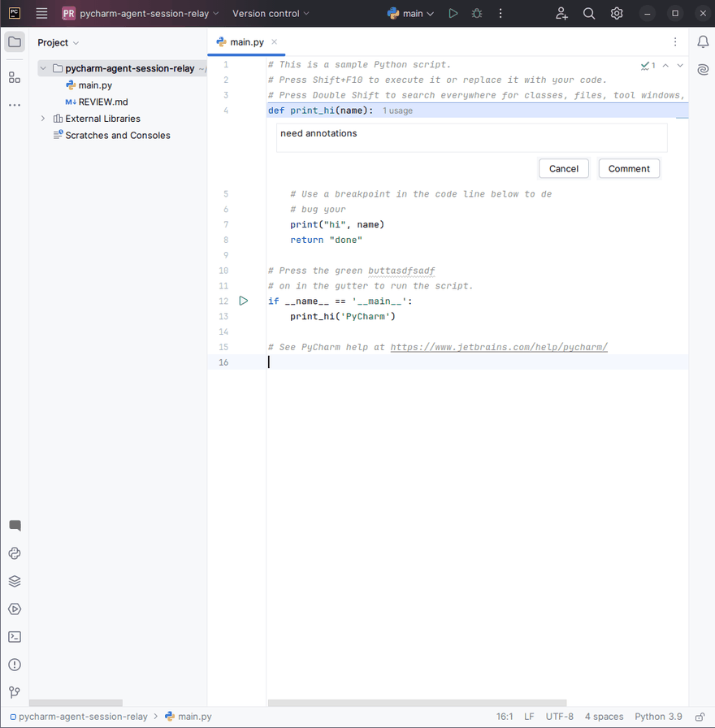Screen dimensions: 715x728
Task: Open editor tab options menu
Action: (675, 42)
